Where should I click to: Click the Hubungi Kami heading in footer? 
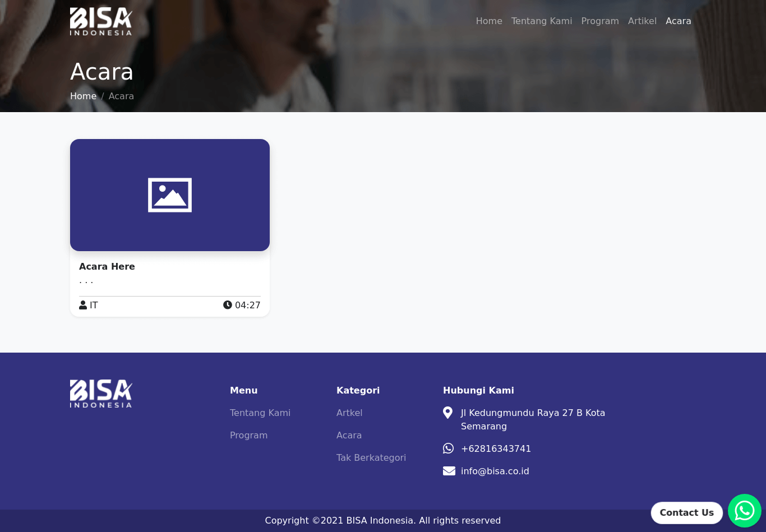(478, 390)
